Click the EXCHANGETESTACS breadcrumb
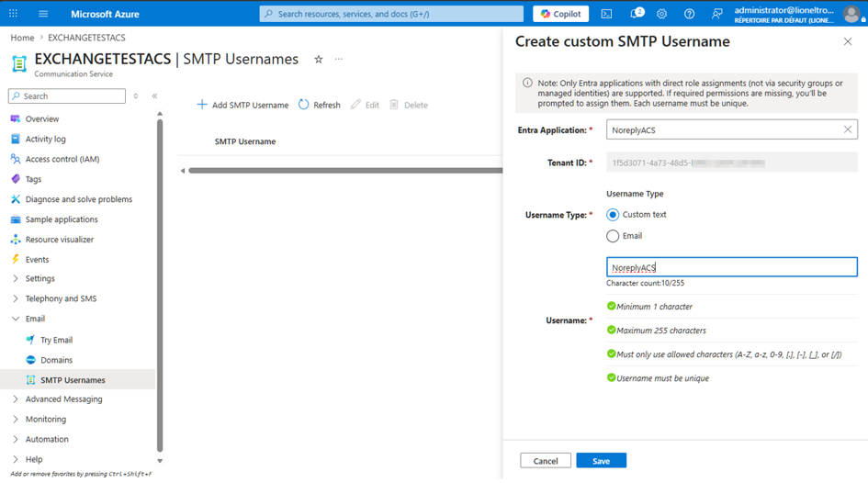 [86, 38]
